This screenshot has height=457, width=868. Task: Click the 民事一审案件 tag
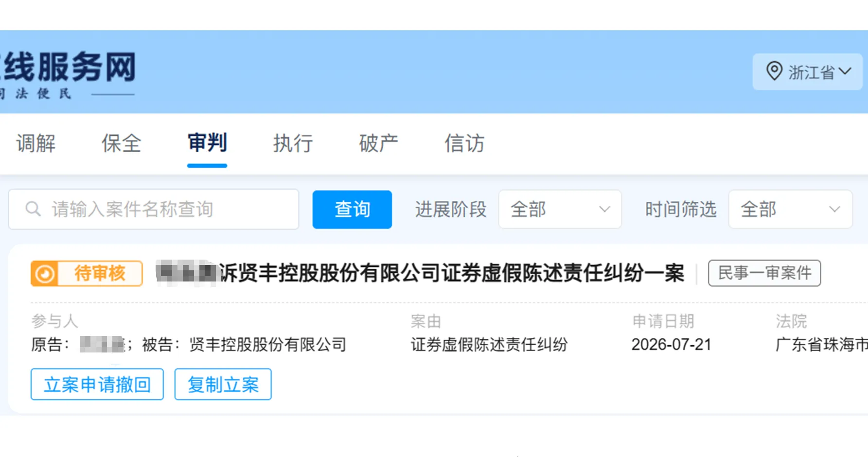point(764,273)
